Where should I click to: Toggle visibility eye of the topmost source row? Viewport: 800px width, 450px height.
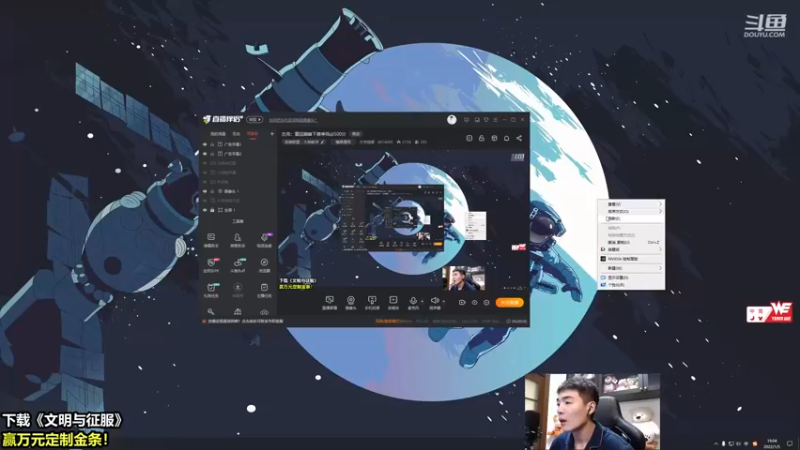(205, 144)
